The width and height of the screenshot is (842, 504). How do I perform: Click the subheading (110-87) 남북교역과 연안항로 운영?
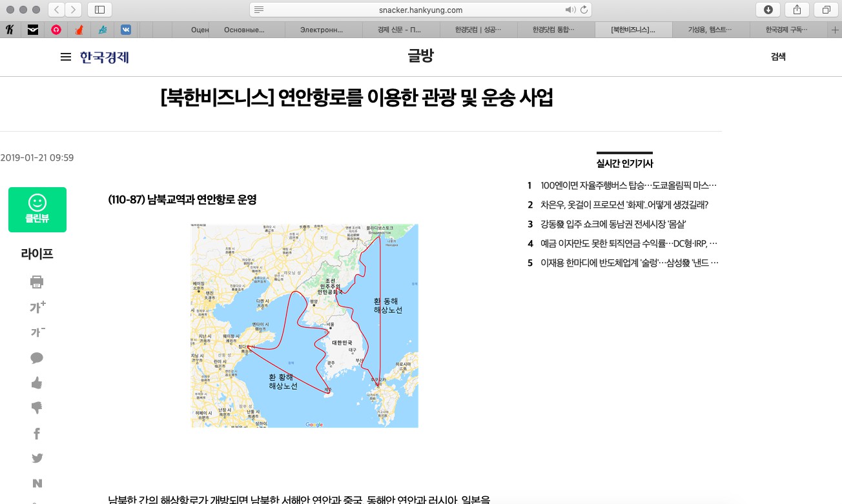(183, 200)
